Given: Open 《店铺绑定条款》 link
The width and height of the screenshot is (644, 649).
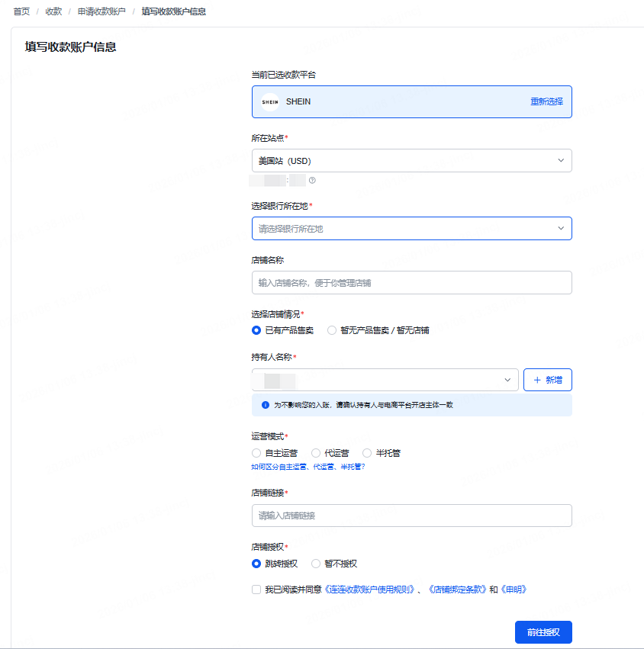Looking at the screenshot, I should pyautogui.click(x=456, y=590).
